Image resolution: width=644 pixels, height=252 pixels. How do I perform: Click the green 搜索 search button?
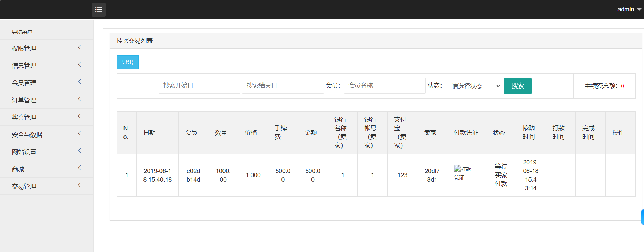517,86
